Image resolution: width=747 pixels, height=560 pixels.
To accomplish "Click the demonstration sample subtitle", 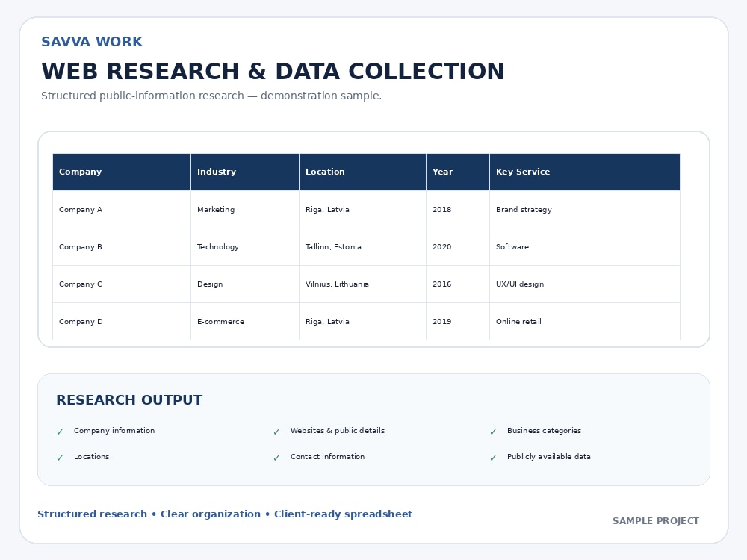I will 211,96.
